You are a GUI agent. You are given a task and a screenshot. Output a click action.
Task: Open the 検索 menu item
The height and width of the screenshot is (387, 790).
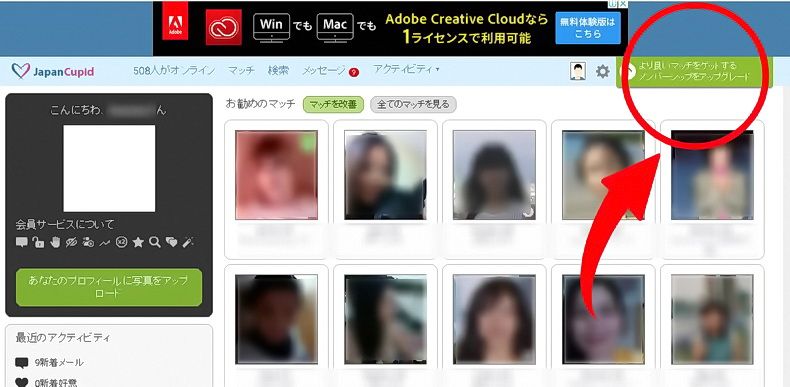coord(278,71)
